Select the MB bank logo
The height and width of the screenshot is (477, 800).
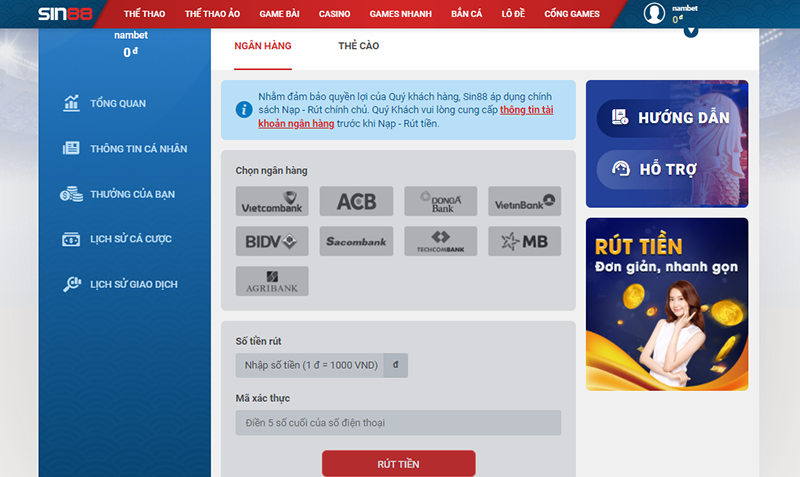coord(524,241)
